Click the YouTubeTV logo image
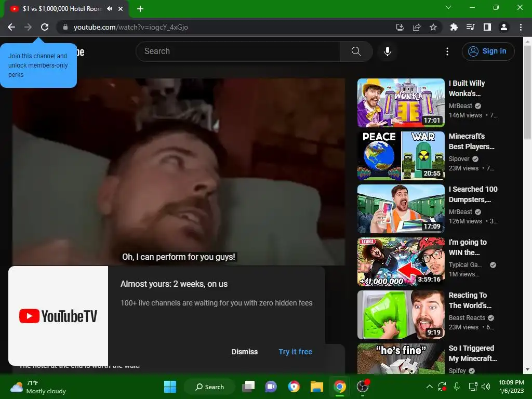Viewport: 532px width, 399px height. pos(58,316)
